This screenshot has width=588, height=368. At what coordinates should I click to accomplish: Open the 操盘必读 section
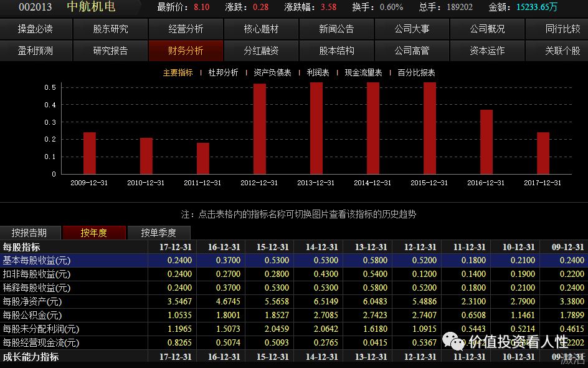tap(36, 29)
